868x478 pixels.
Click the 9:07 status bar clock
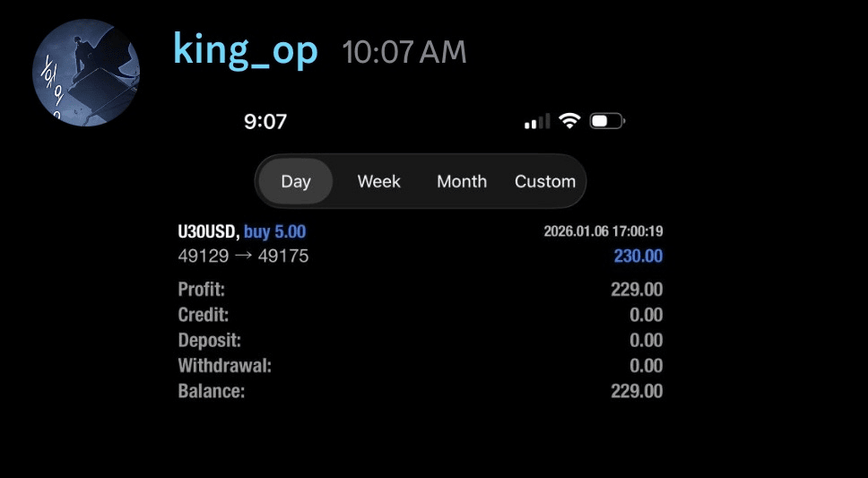(265, 121)
